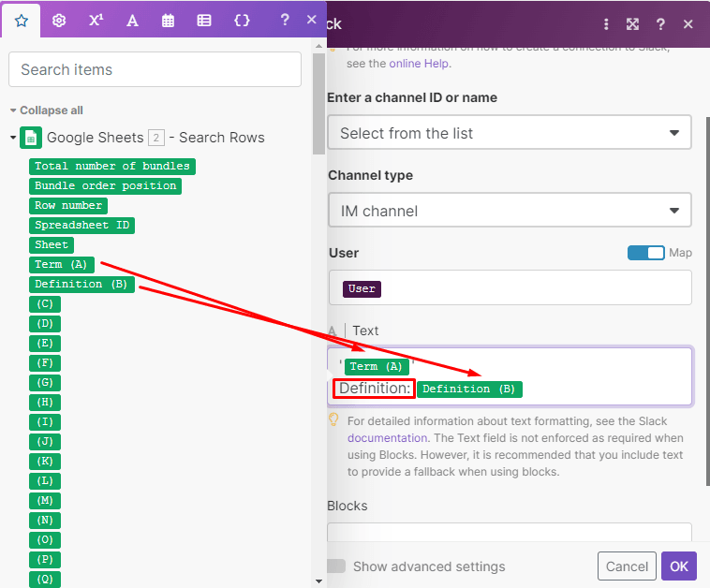Click the lightbulb hint icon below Text
Image resolution: width=710 pixels, height=588 pixels.
point(333,420)
